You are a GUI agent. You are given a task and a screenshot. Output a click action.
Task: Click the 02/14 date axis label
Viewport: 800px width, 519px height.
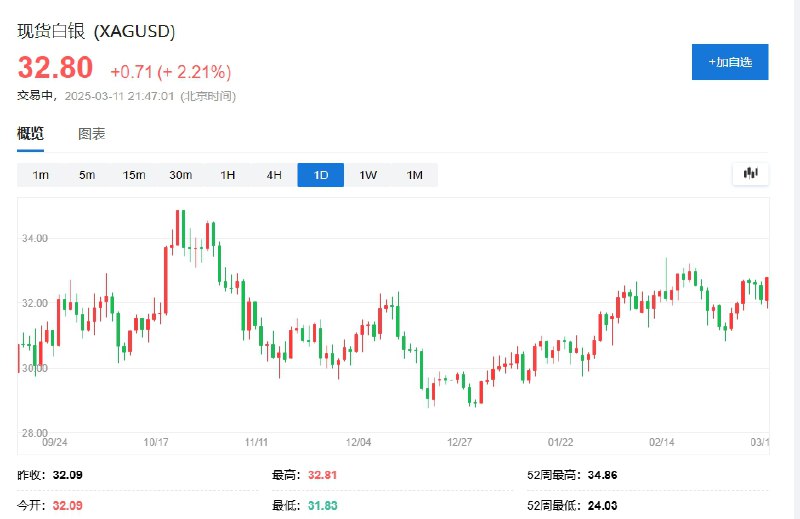661,442
